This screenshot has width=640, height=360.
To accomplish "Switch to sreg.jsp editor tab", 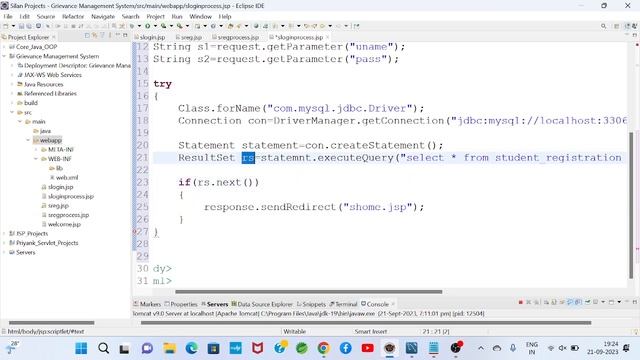I will coord(189,37).
